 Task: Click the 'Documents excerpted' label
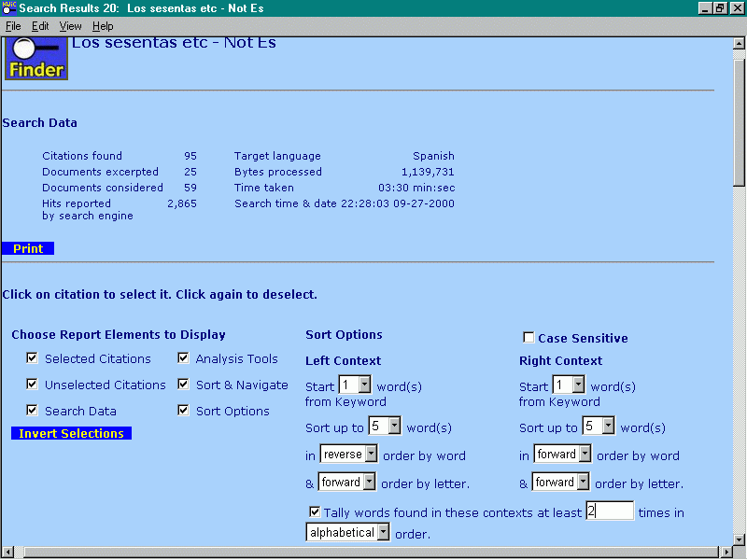100,172
